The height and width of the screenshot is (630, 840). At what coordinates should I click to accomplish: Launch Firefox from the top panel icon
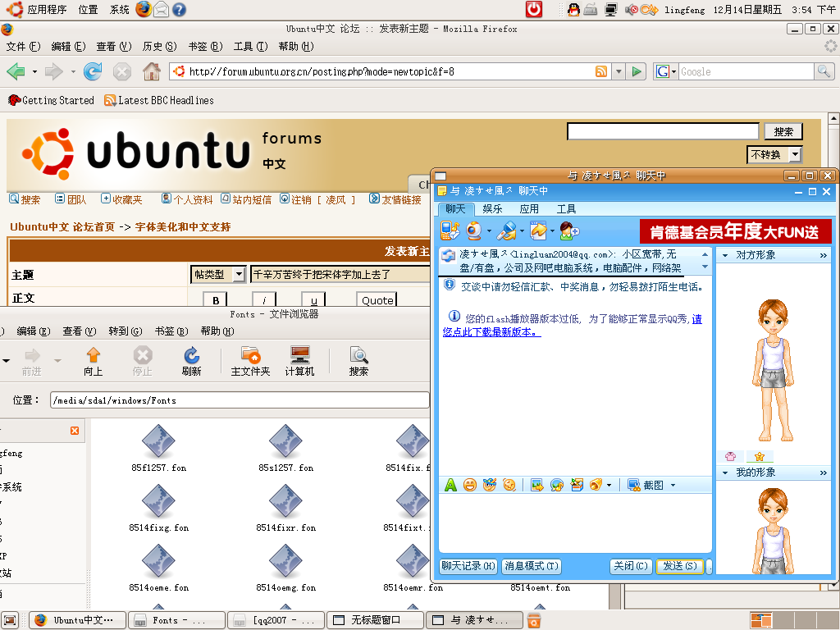click(143, 9)
